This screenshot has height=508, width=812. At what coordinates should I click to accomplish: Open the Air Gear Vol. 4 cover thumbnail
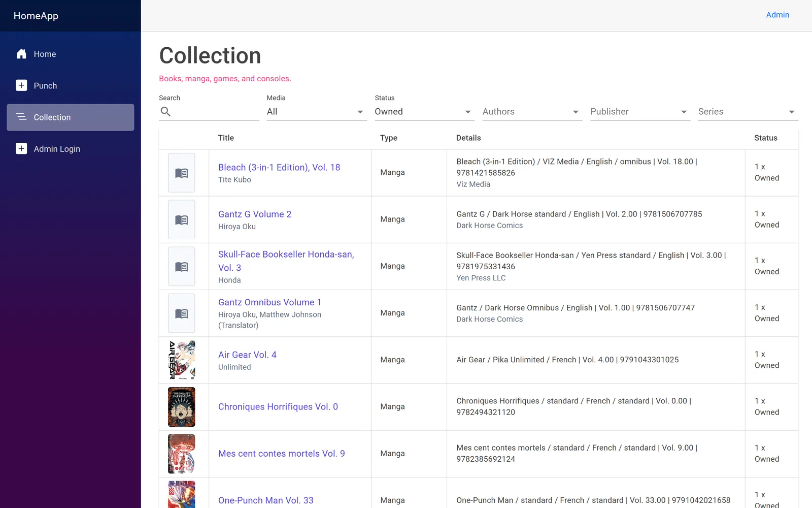click(182, 360)
